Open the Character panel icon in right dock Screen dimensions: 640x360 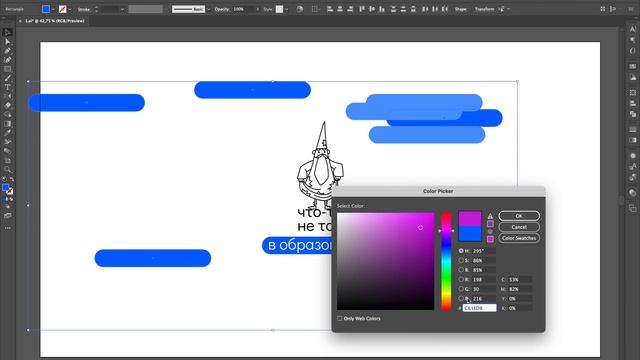tap(633, 29)
